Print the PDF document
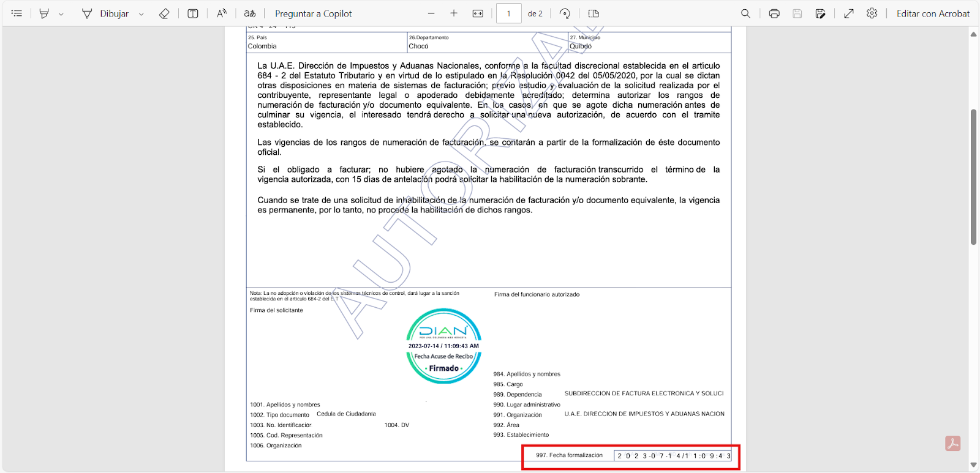The image size is (980, 473). click(x=774, y=13)
